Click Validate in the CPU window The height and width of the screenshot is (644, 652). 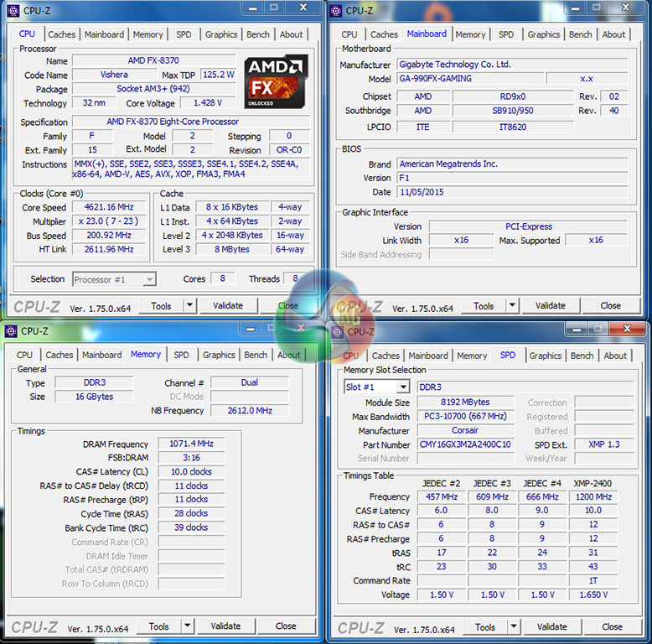228,306
